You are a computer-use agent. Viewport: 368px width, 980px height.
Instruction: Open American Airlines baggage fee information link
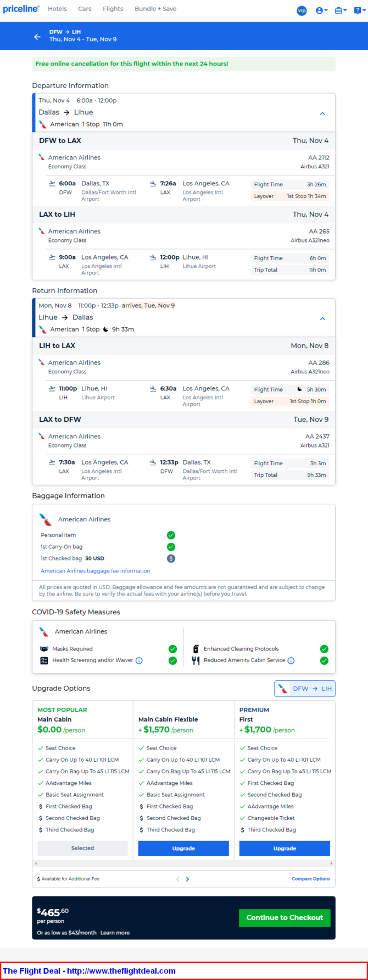[x=95, y=571]
